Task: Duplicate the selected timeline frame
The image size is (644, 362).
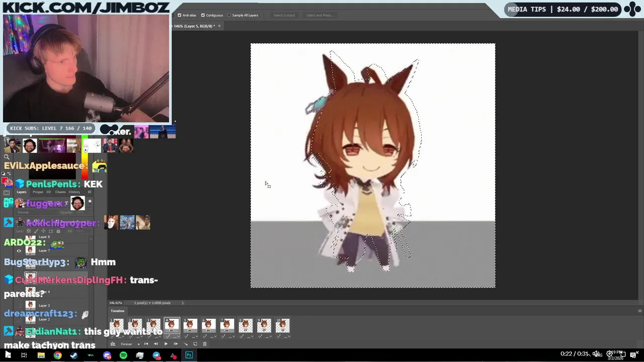Action: [x=195, y=344]
